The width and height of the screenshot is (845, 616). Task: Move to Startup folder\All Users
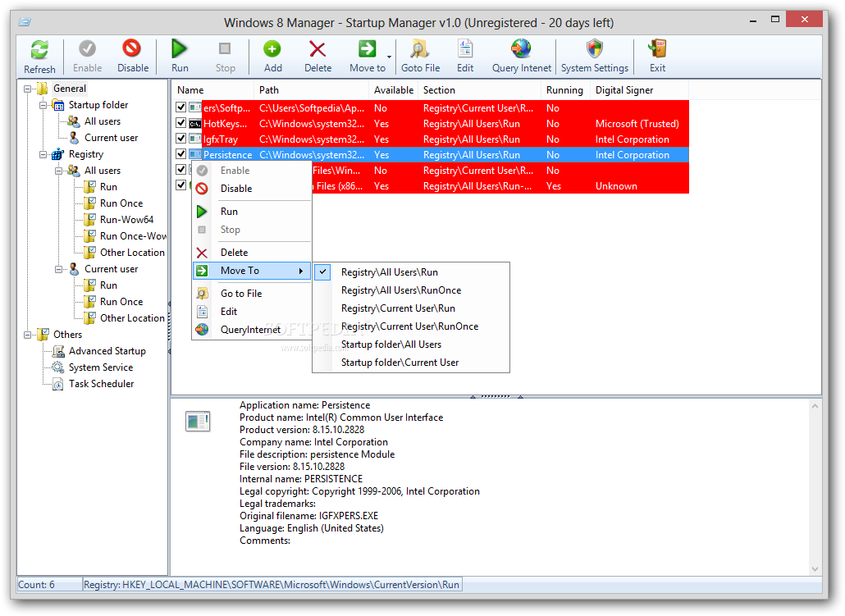(411, 345)
